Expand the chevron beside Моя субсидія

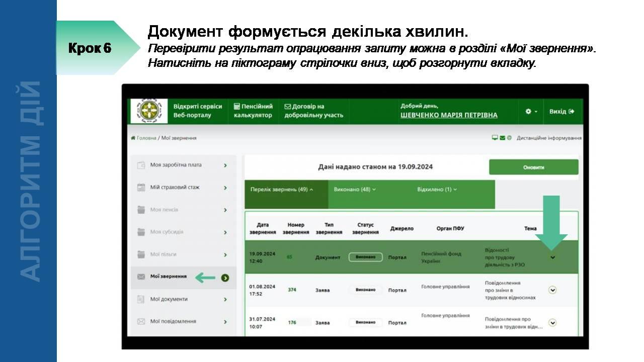pyautogui.click(x=225, y=232)
